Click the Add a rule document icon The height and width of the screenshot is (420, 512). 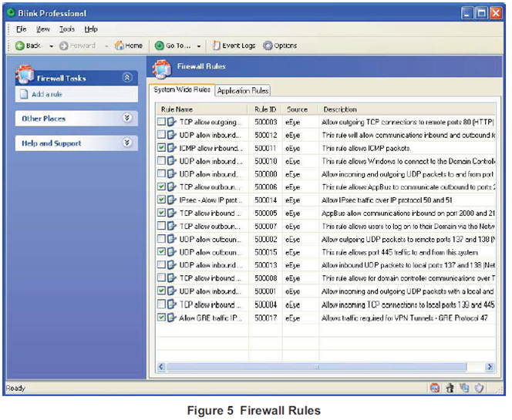(24, 94)
